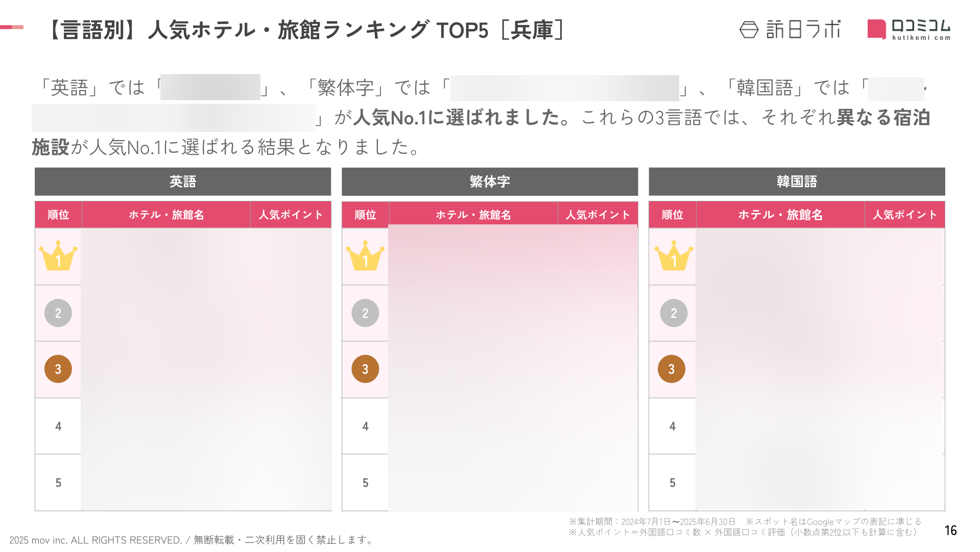Viewport: 980px width, 552px height.
Task: Click 順位 column header in 英語 table
Action: (x=58, y=215)
